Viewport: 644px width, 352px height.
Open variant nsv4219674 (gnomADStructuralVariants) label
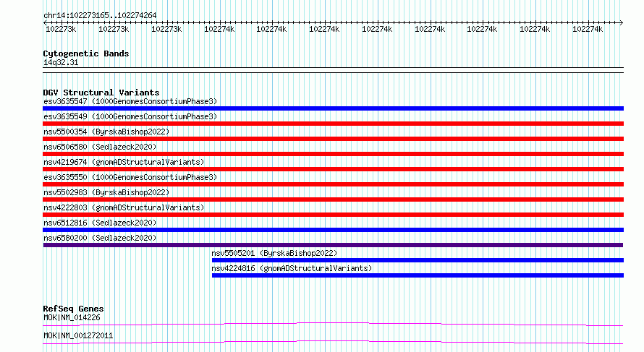124,162
